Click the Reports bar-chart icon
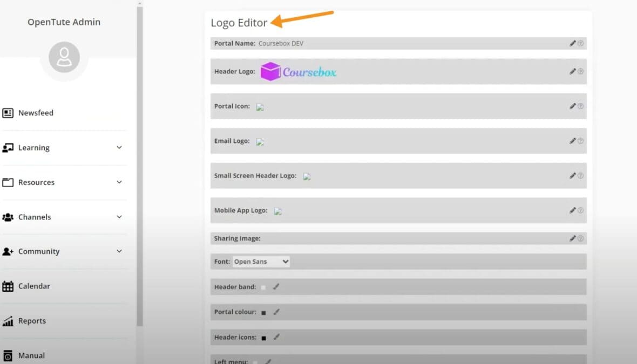 coord(9,320)
